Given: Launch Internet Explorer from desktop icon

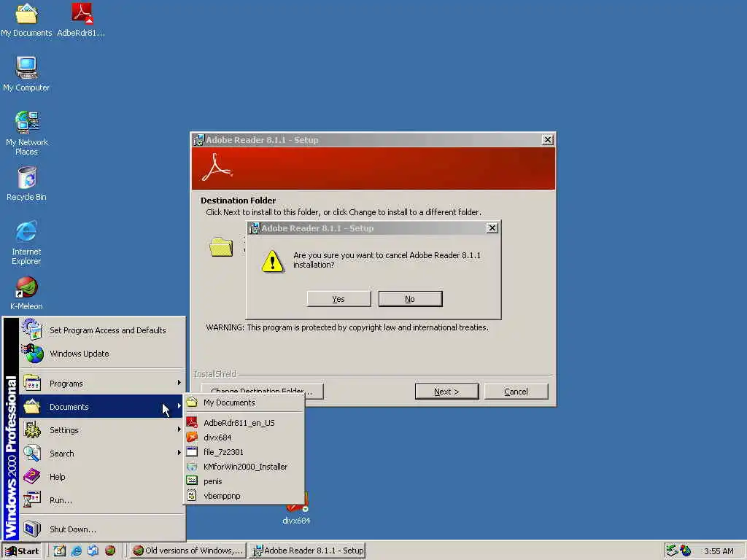Looking at the screenshot, I should click(x=26, y=243).
